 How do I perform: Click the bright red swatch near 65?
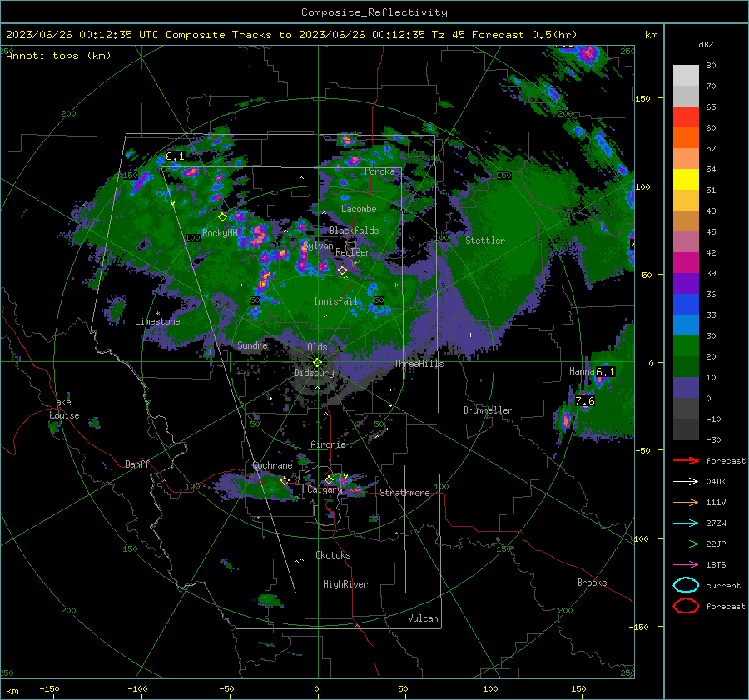point(686,117)
